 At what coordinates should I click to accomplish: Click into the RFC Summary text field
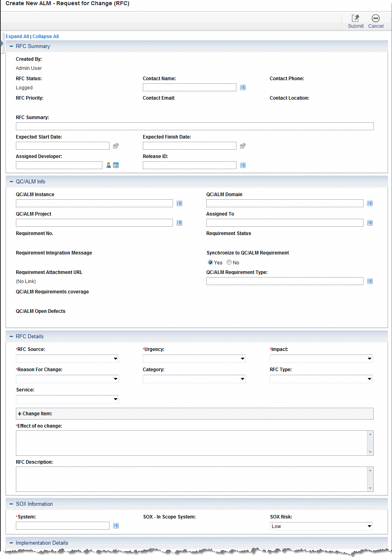[x=194, y=126]
